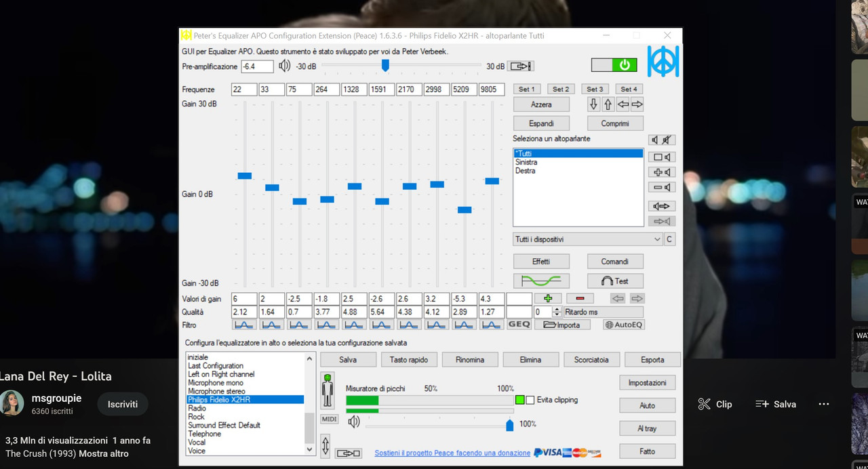
Task: Click the 5209 Hz gain slider handle
Action: (465, 210)
